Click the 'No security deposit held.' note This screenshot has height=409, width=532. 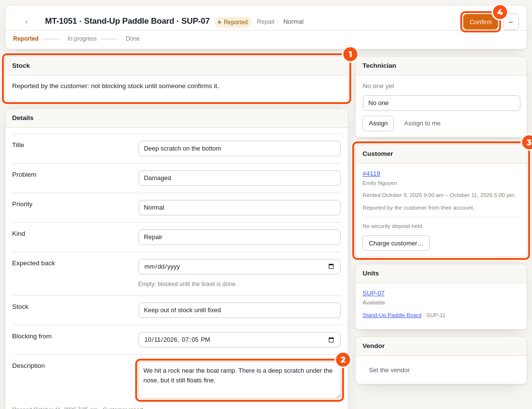tap(393, 226)
